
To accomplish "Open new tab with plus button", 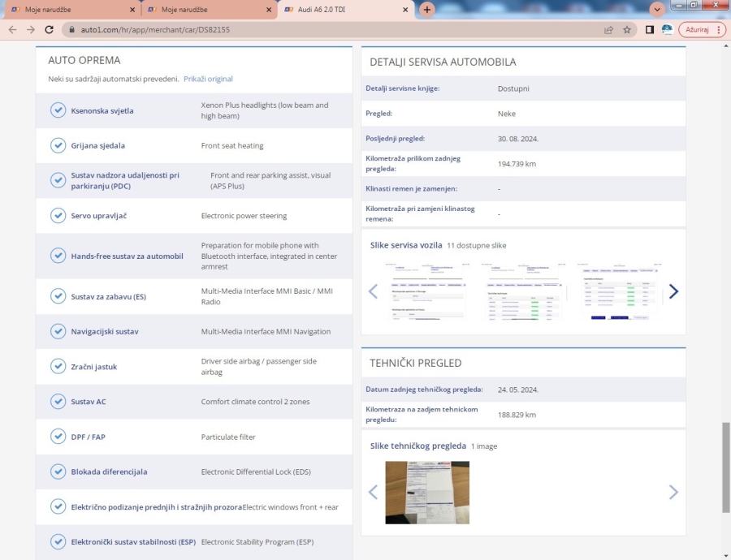I will (426, 9).
